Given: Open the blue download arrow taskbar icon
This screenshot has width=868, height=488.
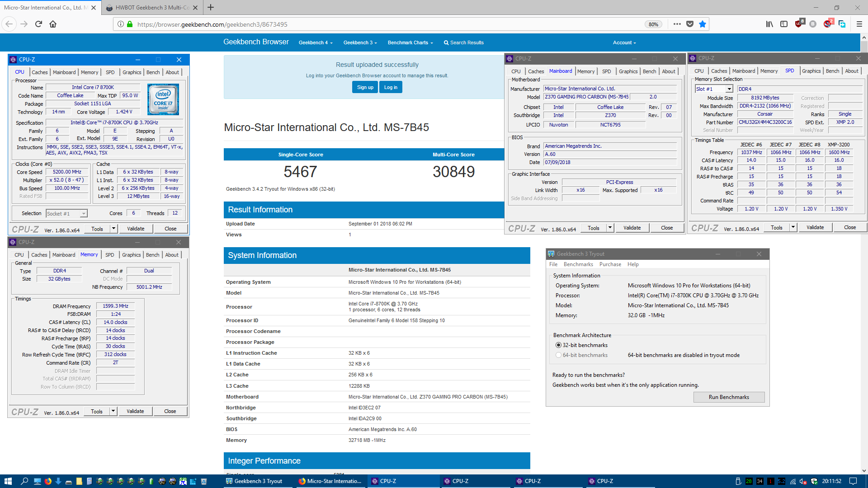Looking at the screenshot, I should click(x=58, y=481).
